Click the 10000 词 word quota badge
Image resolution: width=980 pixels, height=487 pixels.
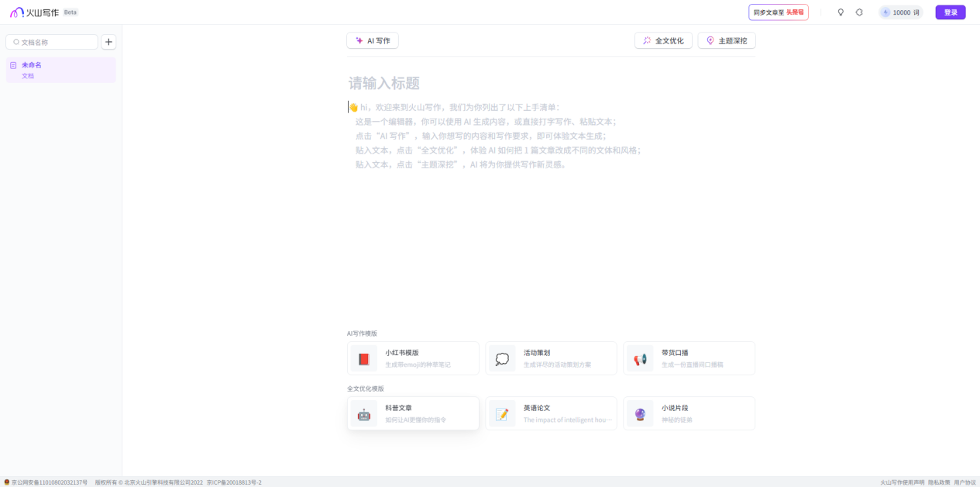pyautogui.click(x=900, y=12)
